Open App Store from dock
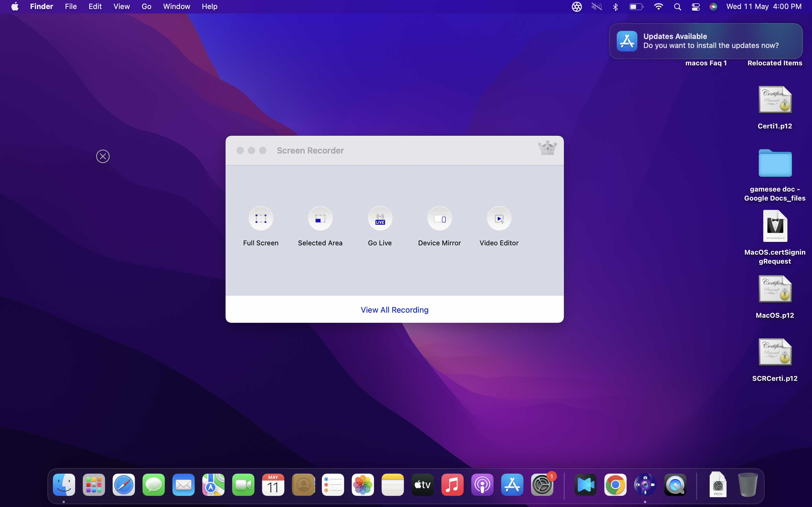The image size is (812, 507). tap(512, 485)
